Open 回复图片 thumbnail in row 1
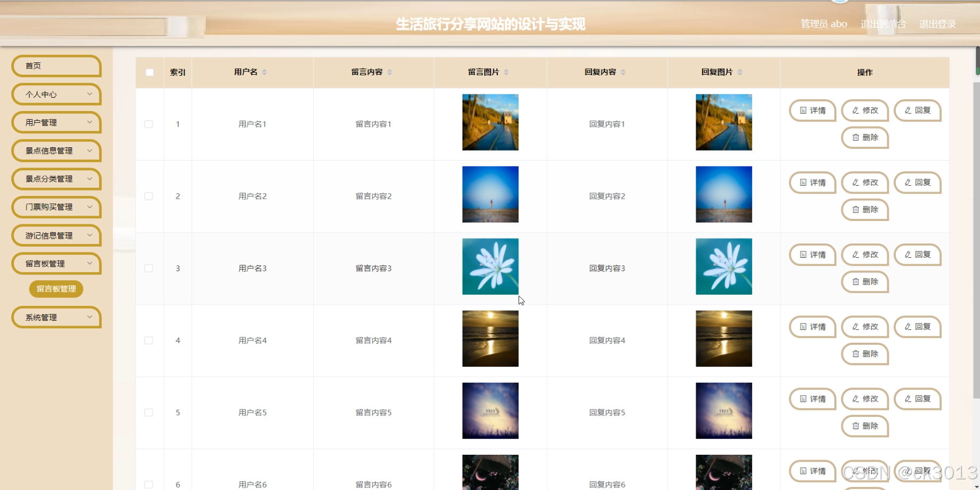The width and height of the screenshot is (980, 490). 724,122
